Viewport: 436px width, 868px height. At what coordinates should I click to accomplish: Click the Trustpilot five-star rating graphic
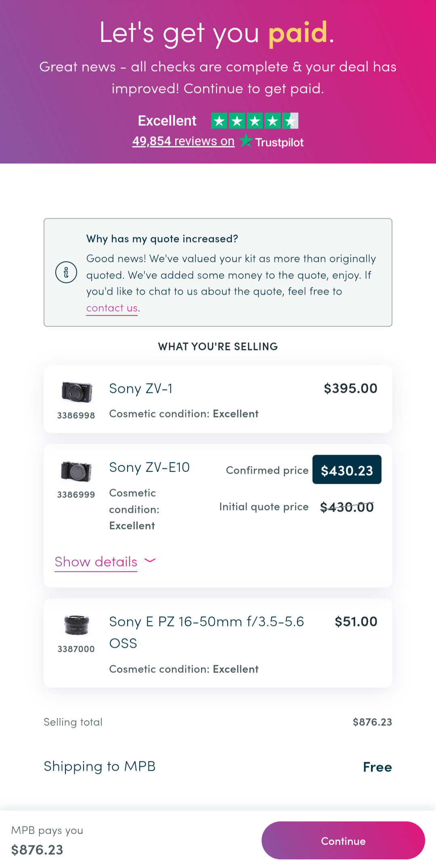(255, 120)
